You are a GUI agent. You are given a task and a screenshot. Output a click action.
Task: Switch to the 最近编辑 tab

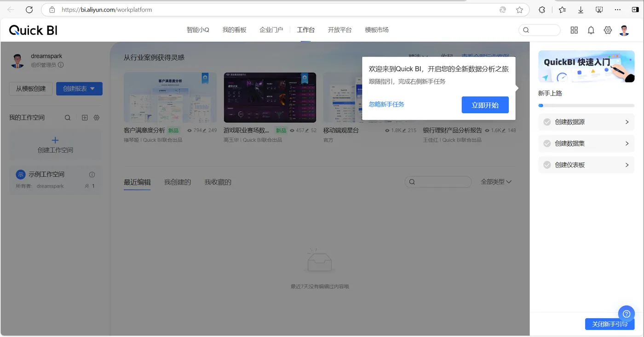click(137, 183)
